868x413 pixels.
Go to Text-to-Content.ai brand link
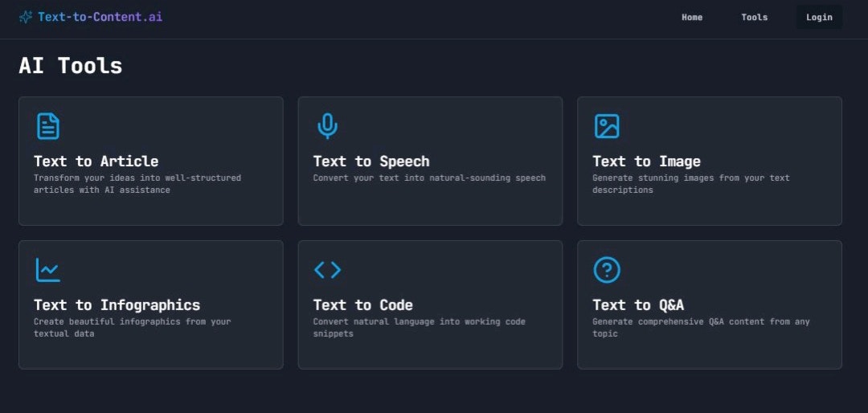(100, 17)
